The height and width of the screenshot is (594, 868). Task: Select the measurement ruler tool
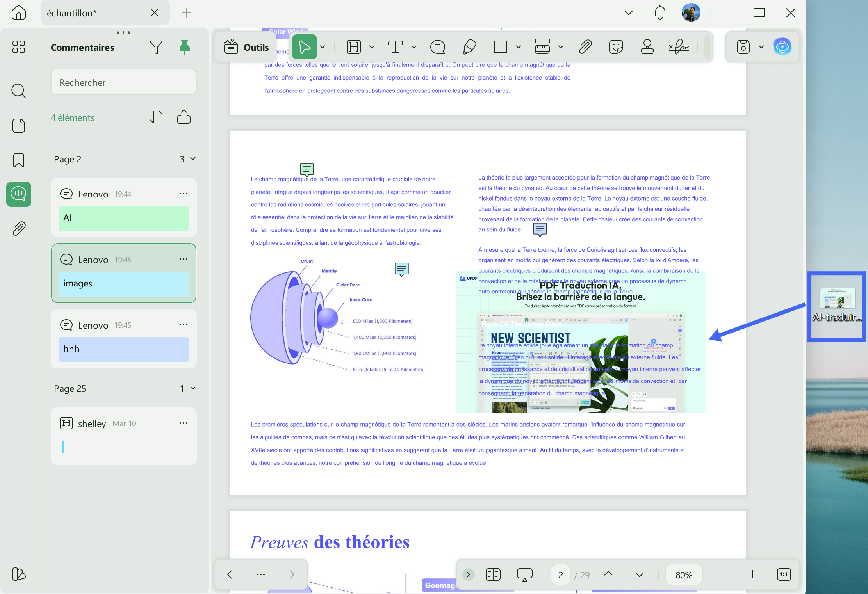click(542, 47)
